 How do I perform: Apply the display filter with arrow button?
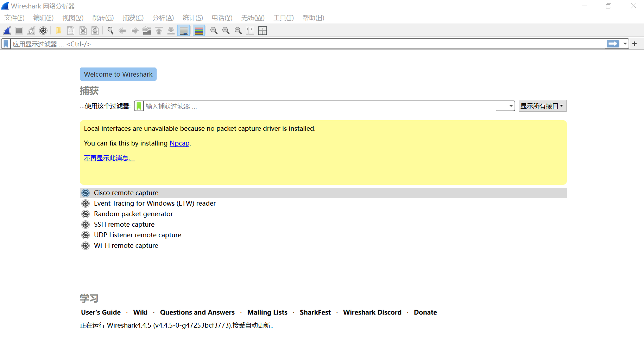[613, 44]
